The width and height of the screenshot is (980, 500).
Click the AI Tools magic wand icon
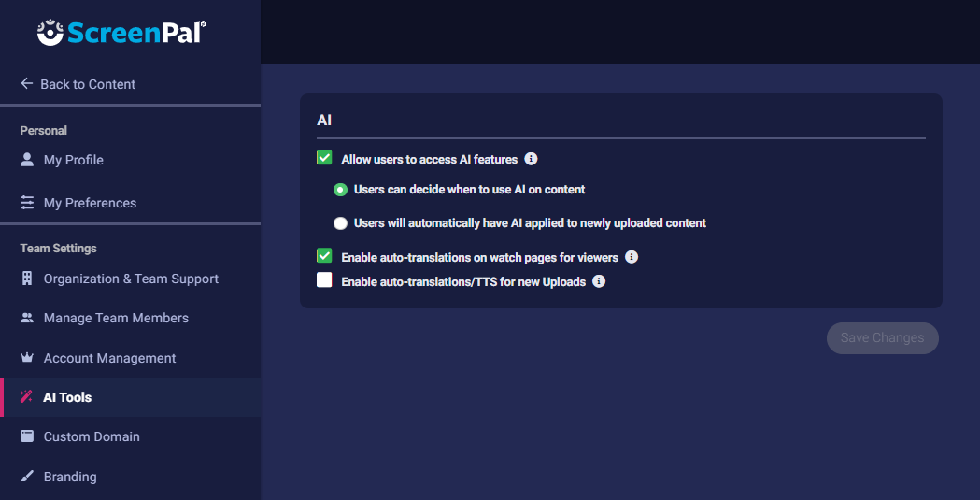[27, 397]
